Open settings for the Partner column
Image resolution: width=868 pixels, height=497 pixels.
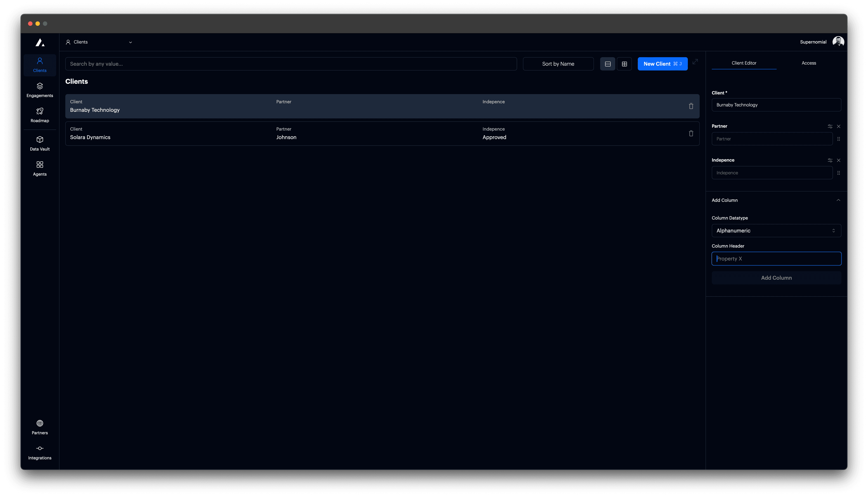click(830, 126)
